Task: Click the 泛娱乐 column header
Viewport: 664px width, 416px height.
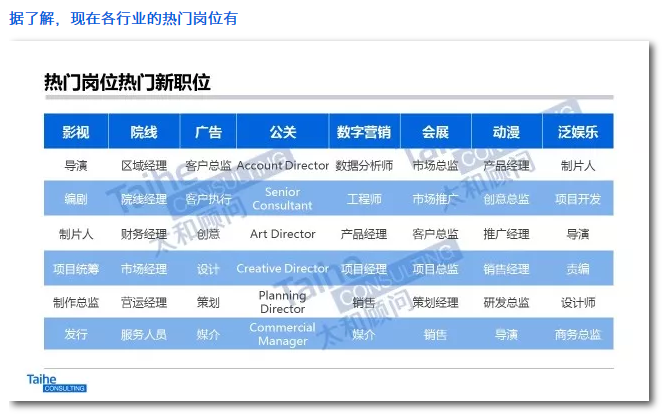Action: (578, 132)
